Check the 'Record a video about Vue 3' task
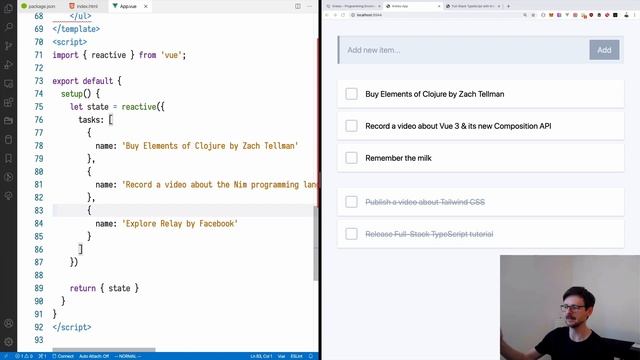Image resolution: width=640 pixels, height=360 pixels. [351, 126]
